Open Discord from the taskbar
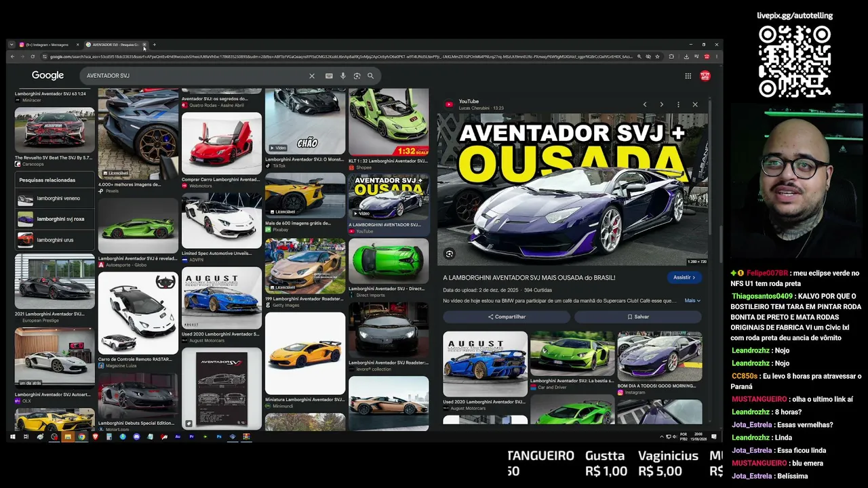The width and height of the screenshot is (868, 488). point(136,436)
